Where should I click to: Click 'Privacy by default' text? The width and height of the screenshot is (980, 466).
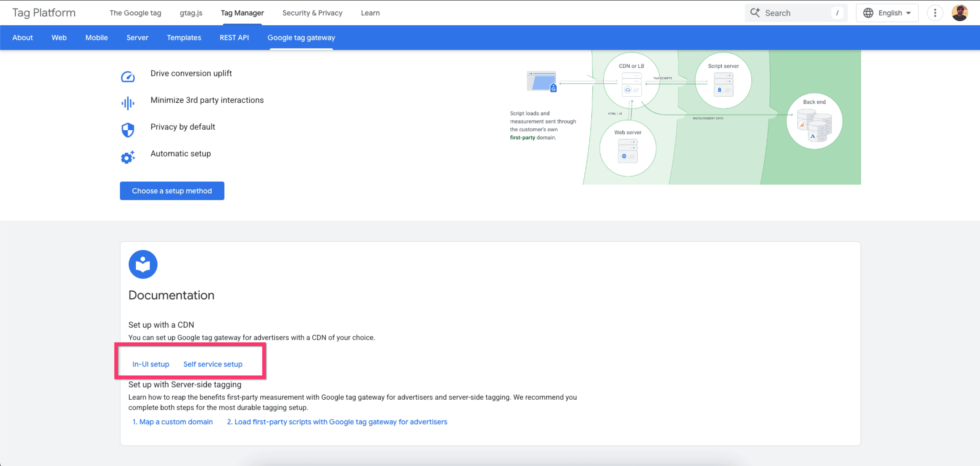tap(183, 127)
